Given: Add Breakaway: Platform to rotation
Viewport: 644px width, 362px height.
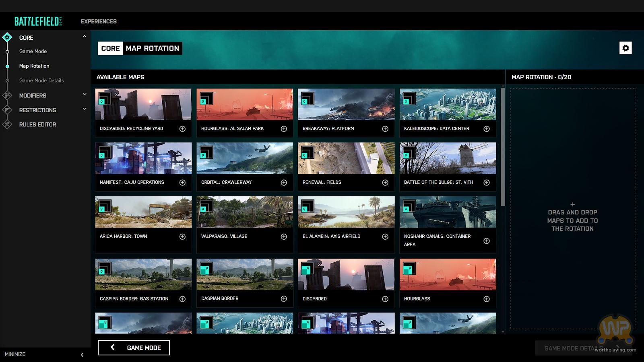Looking at the screenshot, I should 385,129.
